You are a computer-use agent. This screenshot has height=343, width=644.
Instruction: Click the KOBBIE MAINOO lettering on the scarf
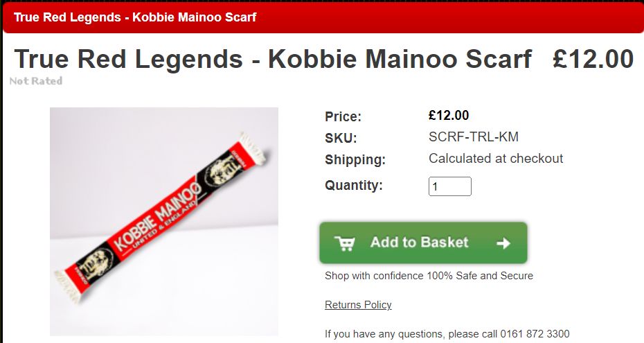pyautogui.click(x=158, y=216)
